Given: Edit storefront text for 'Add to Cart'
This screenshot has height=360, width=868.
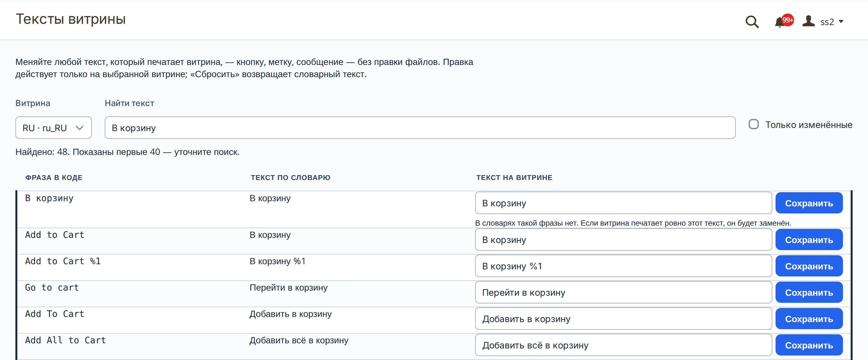Looking at the screenshot, I should [x=623, y=240].
